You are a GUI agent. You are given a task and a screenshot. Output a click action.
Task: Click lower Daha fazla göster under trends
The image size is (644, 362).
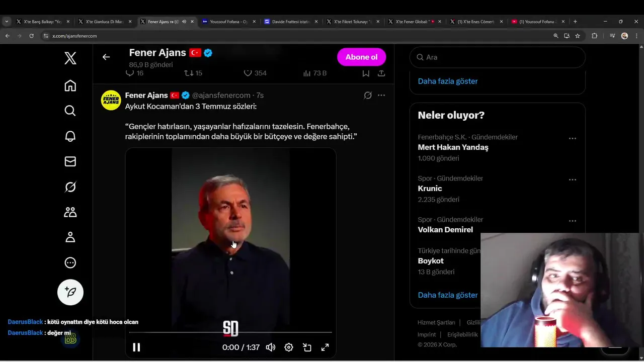click(448, 295)
